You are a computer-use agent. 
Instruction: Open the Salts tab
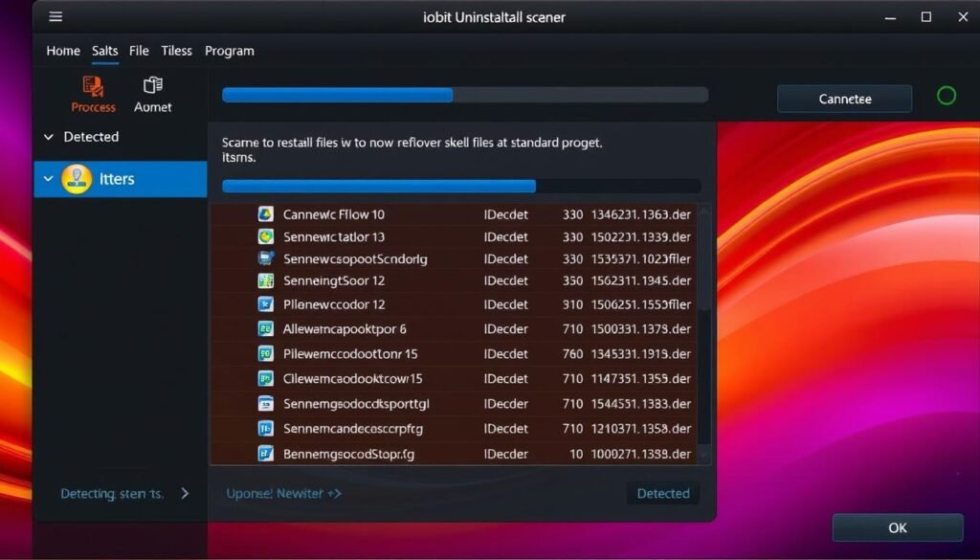point(105,52)
